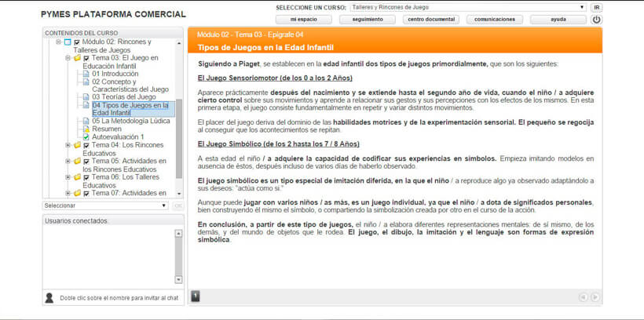Select Tema 06: Los Talleres Educativos

coord(121,181)
